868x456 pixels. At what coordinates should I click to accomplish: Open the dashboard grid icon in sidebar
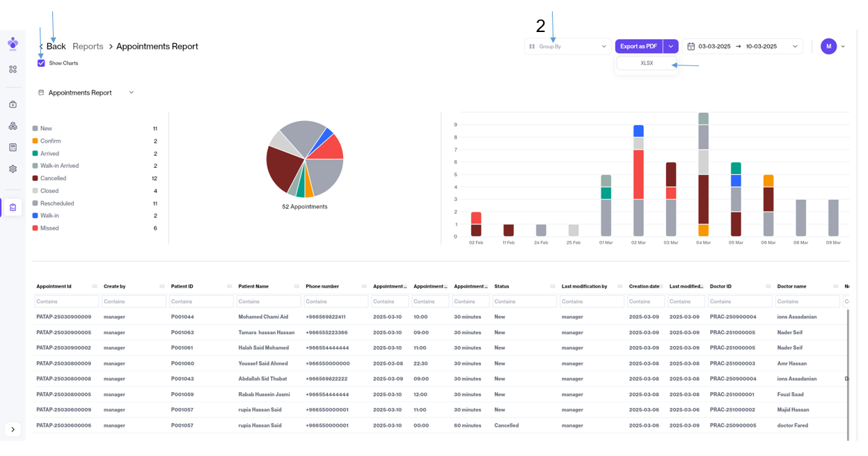[13, 70]
